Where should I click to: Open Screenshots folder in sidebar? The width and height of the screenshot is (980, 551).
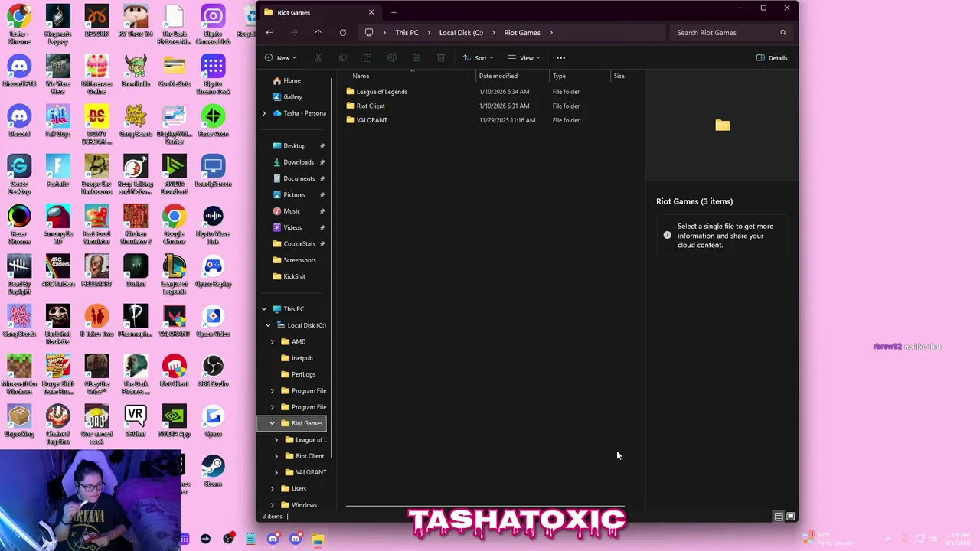click(294, 260)
